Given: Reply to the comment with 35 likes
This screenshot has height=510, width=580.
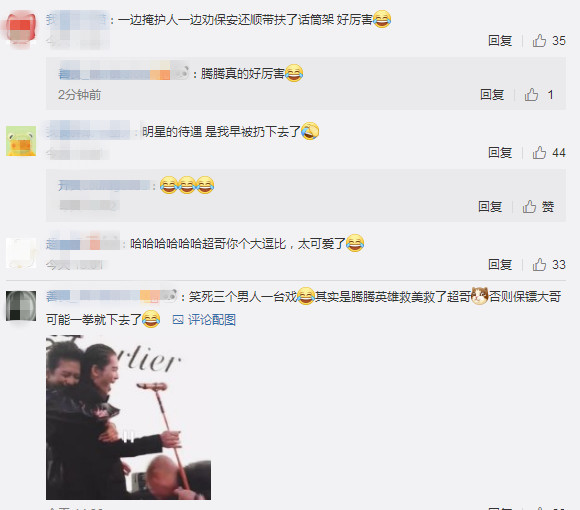Looking at the screenshot, I should pos(500,41).
